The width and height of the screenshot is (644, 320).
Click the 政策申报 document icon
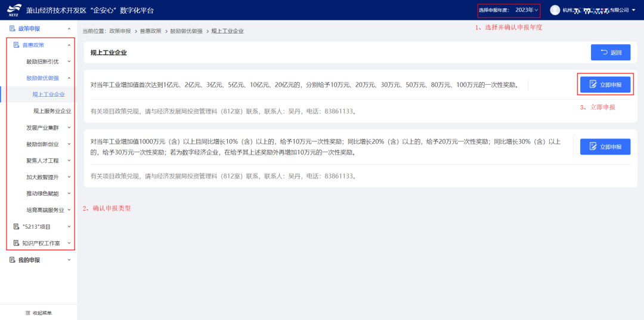click(x=12, y=29)
